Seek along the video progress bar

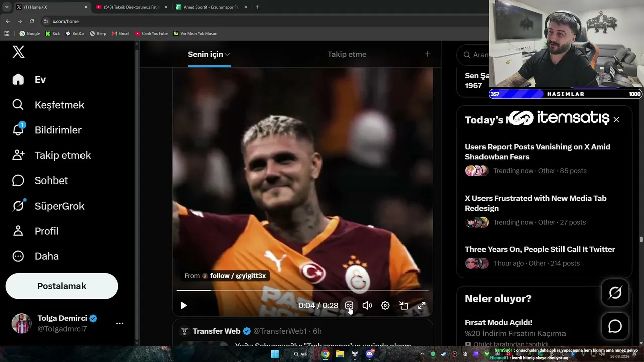(x=302, y=290)
